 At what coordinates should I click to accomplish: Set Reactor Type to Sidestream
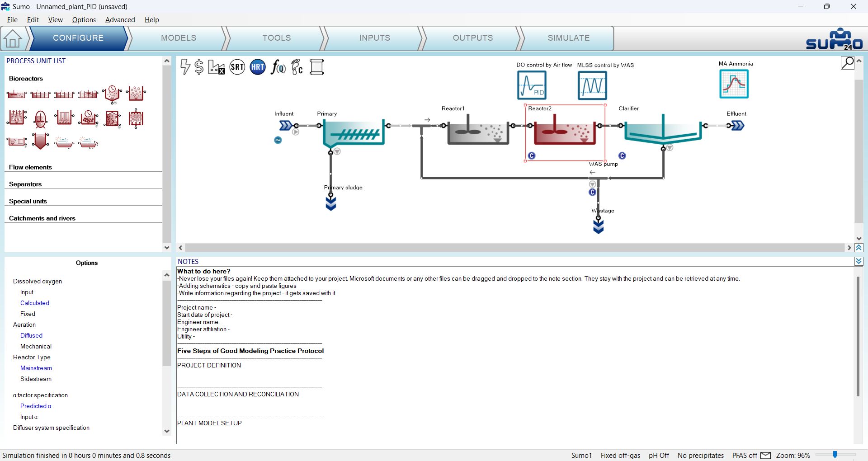36,379
